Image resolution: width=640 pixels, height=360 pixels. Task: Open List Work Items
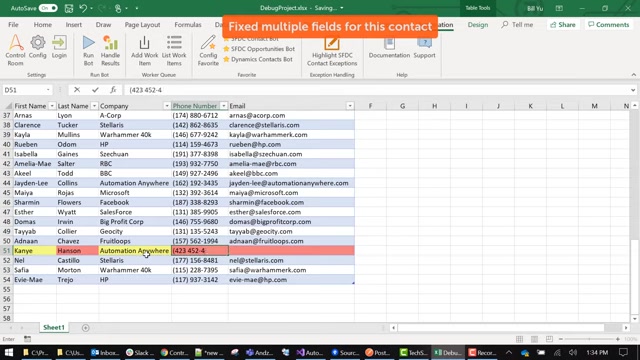pyautogui.click(x=174, y=50)
